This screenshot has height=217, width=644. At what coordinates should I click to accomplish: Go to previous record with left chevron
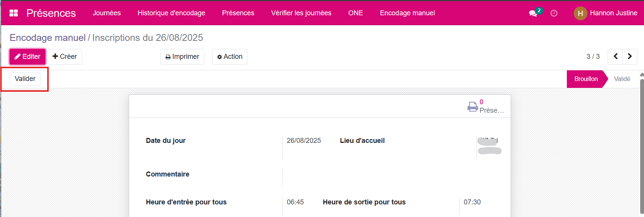tap(615, 57)
